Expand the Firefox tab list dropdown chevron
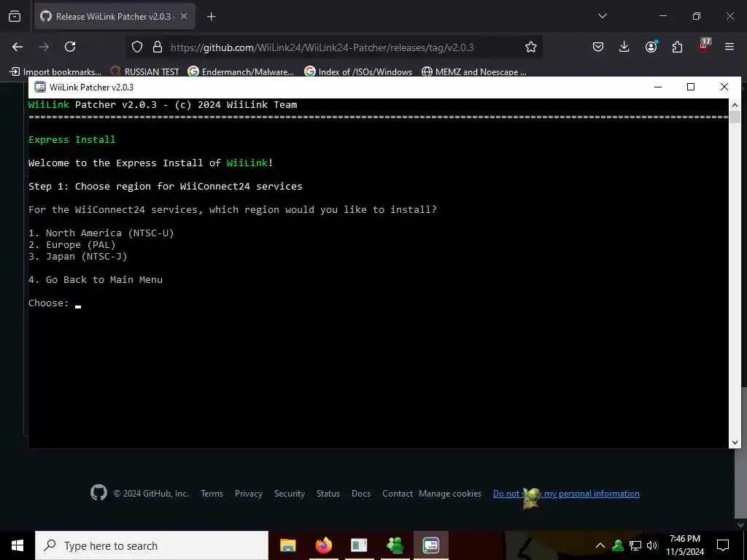 pos(602,16)
